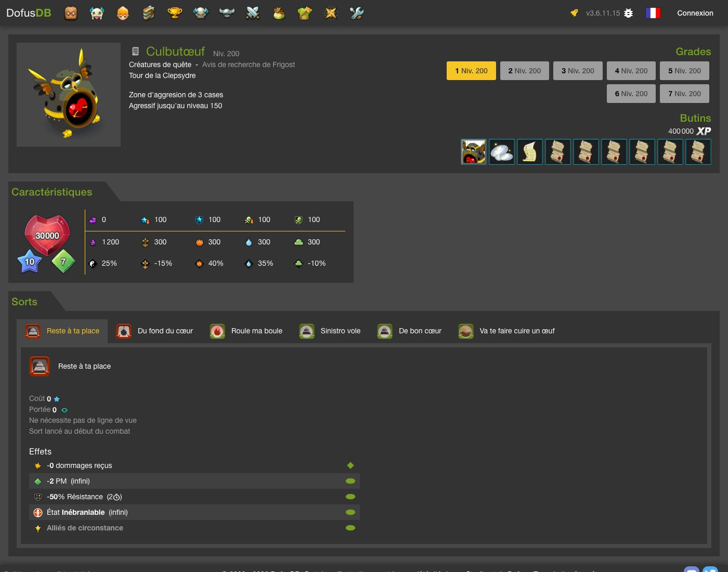Click the -50% Résistance effect row
This screenshot has height=572, width=728.
[x=194, y=497]
